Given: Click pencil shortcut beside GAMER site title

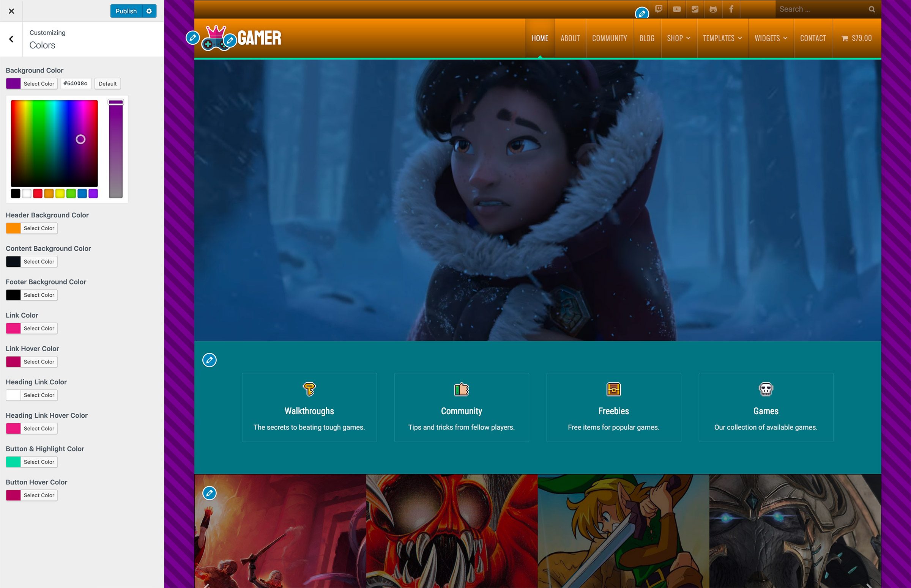Looking at the screenshot, I should (x=230, y=40).
